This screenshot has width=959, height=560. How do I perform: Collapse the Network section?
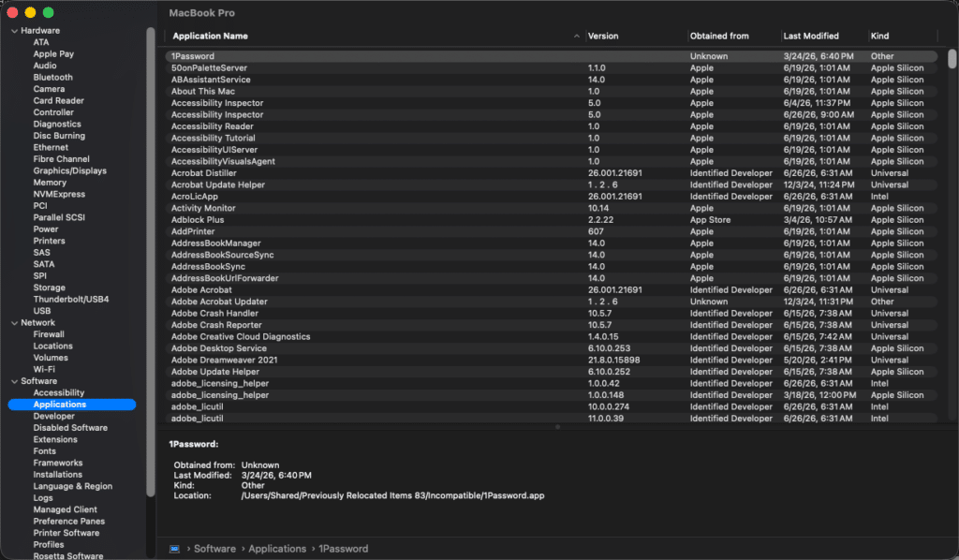[x=14, y=323]
